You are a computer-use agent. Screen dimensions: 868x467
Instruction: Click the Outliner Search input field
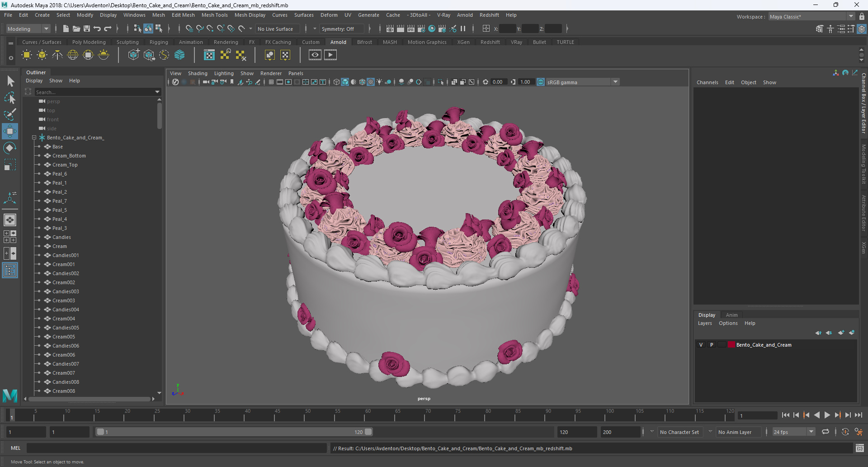click(x=95, y=92)
